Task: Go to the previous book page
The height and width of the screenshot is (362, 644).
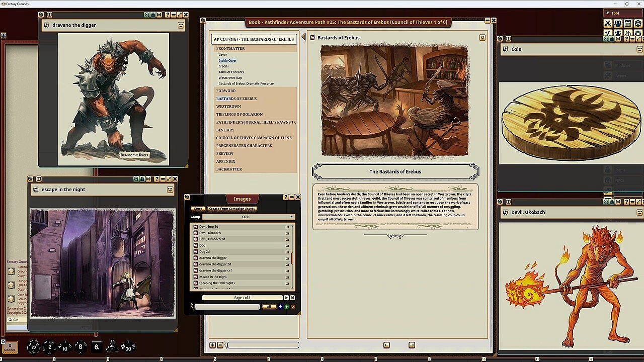Action: 386,345
